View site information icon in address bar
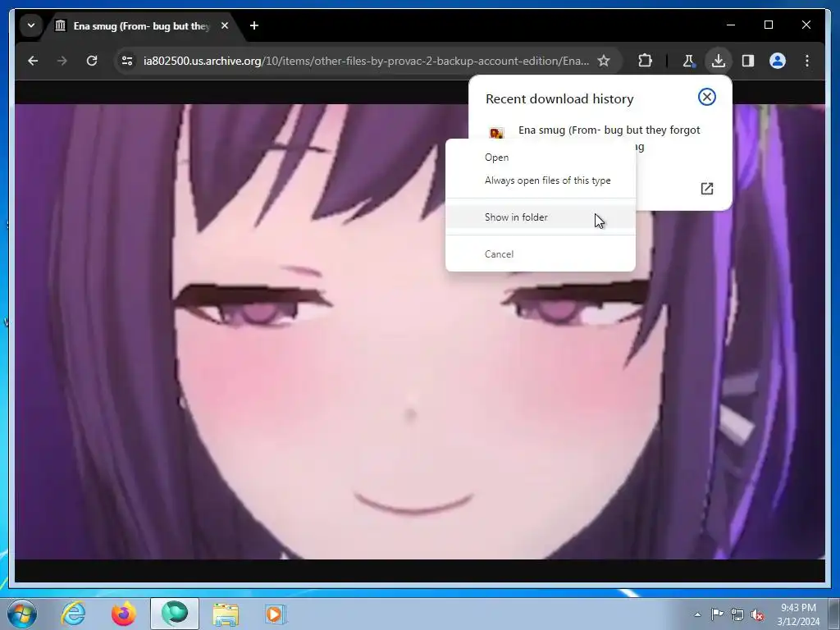This screenshot has height=630, width=840. (127, 61)
